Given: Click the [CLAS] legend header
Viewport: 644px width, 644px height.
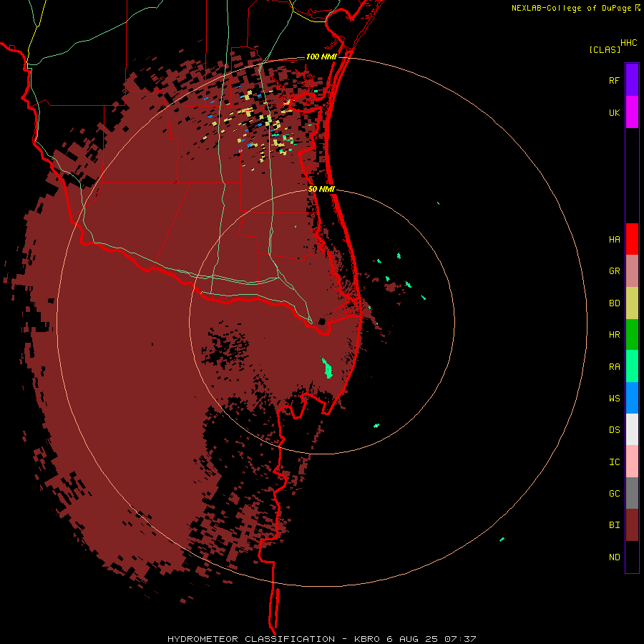Looking at the screenshot, I should (x=605, y=49).
